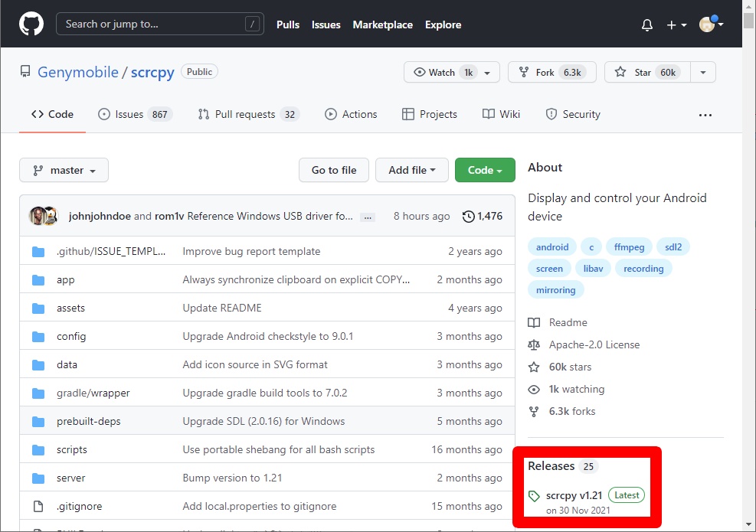
Task: Open the GitHub home logo
Action: (x=31, y=24)
